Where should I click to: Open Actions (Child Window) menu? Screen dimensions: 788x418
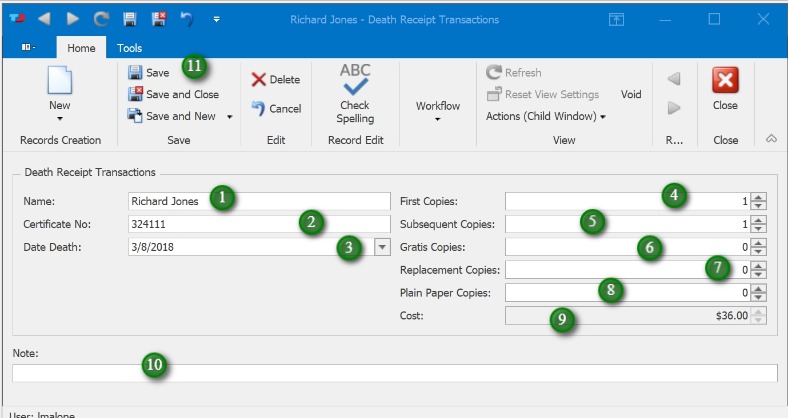pyautogui.click(x=546, y=117)
